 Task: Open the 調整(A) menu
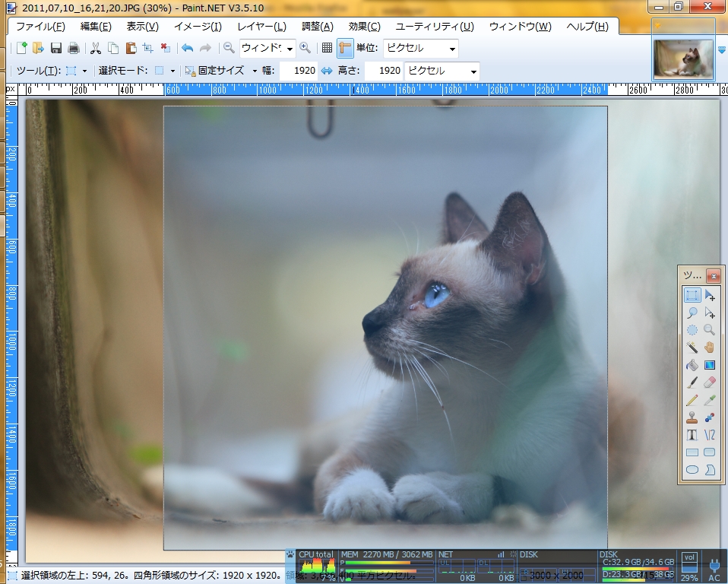click(x=317, y=27)
